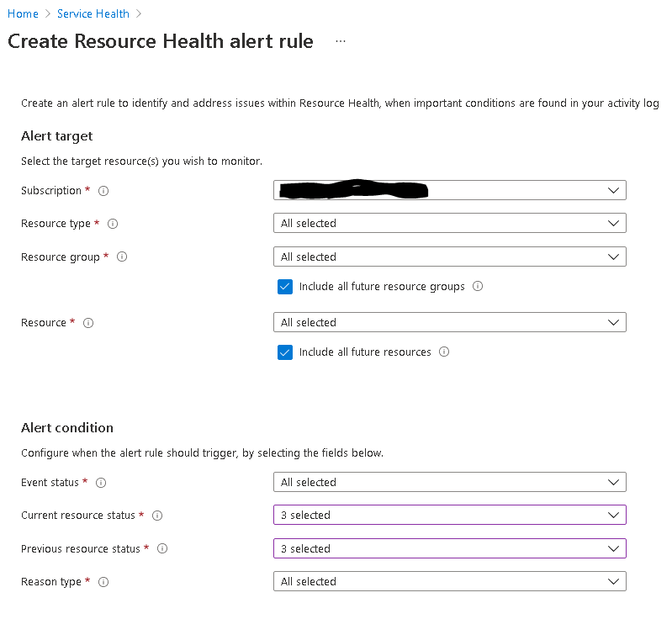The width and height of the screenshot is (672, 619).
Task: Open the Event status dropdown
Action: coord(450,482)
